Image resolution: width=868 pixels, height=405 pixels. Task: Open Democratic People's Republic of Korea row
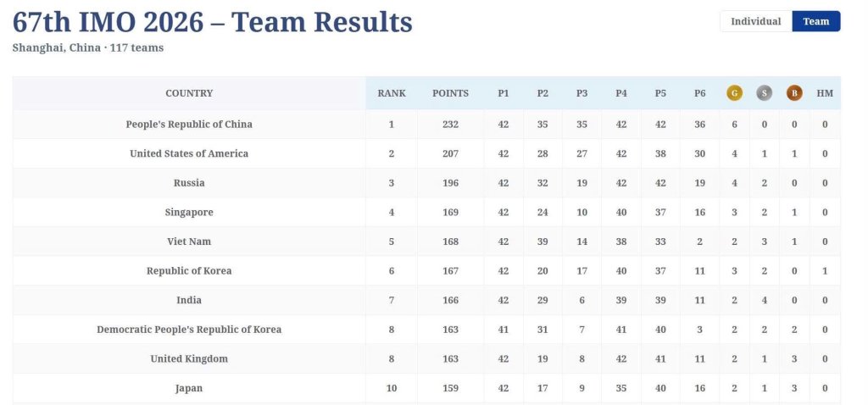point(189,330)
